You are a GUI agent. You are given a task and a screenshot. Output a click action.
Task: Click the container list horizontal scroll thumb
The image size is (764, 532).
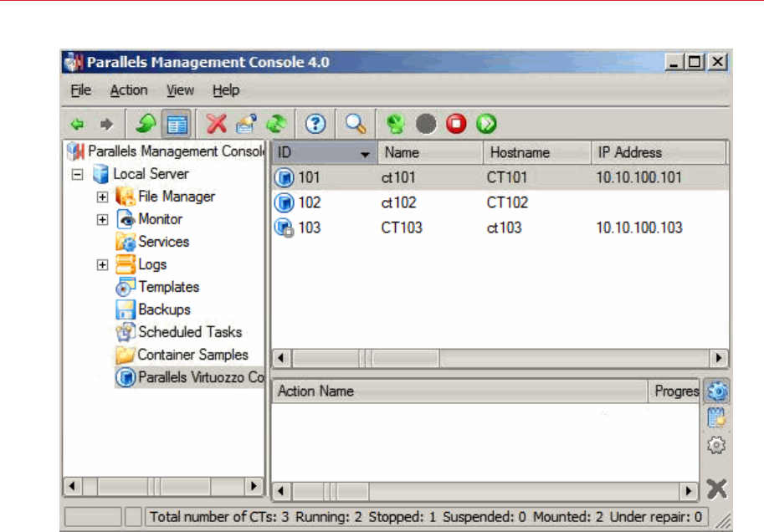366,359
